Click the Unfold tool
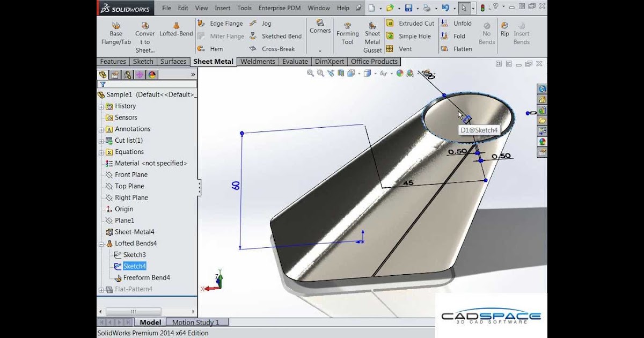Image resolution: width=644 pixels, height=338 pixels. pyautogui.click(x=456, y=24)
